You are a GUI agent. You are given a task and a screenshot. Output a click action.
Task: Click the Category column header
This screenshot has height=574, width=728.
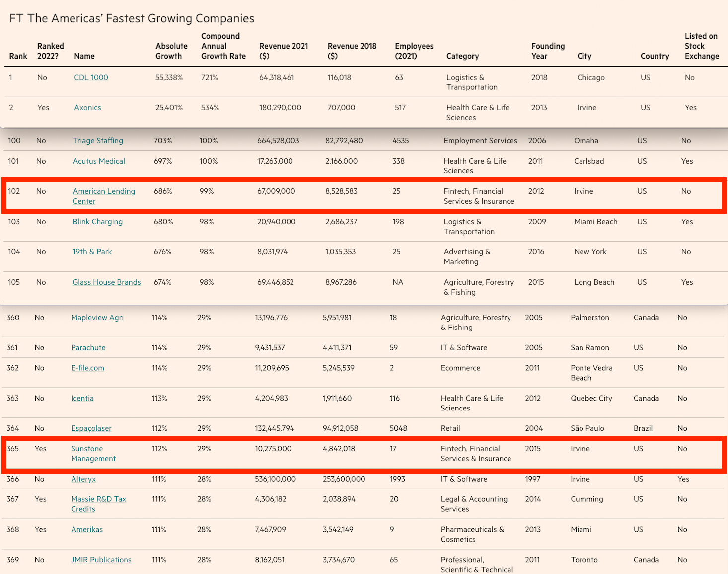(x=463, y=56)
